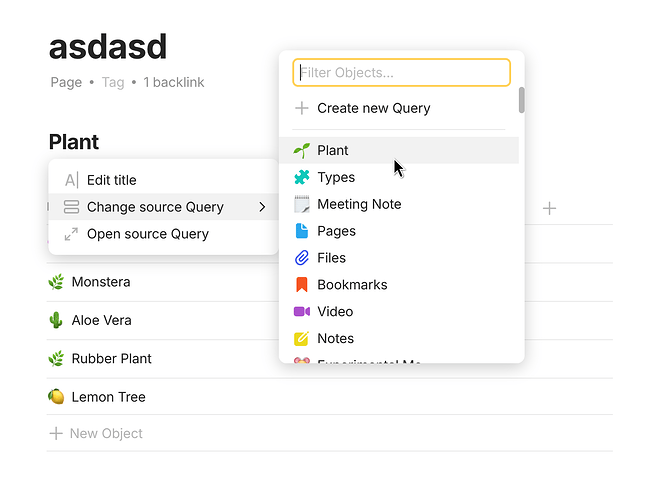Focus the Filter Objects search field
669x500 pixels.
pos(401,73)
